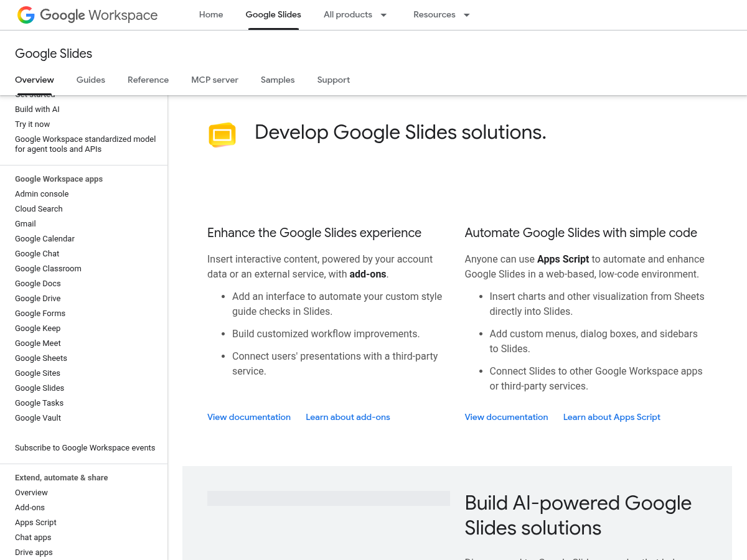Open Build with AI in sidebar
The width and height of the screenshot is (747, 560).
point(37,109)
